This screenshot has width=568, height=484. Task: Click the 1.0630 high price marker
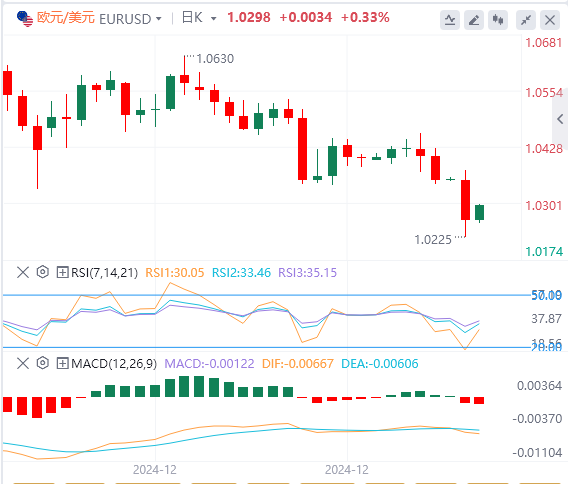click(215, 59)
